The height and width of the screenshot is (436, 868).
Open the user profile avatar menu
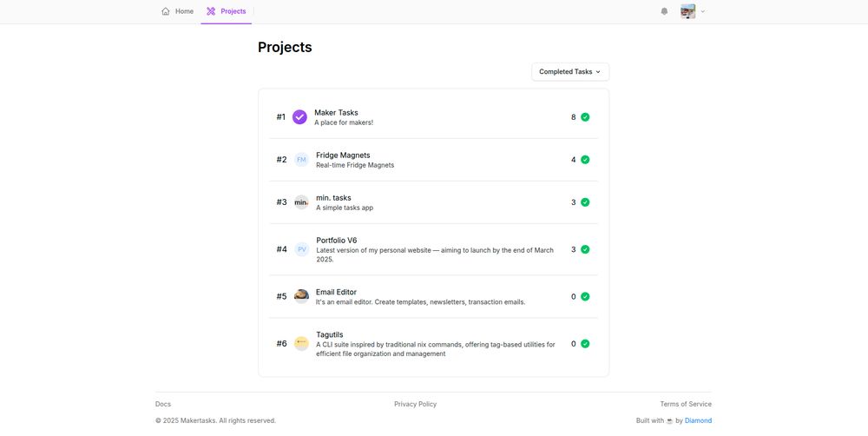pos(687,11)
